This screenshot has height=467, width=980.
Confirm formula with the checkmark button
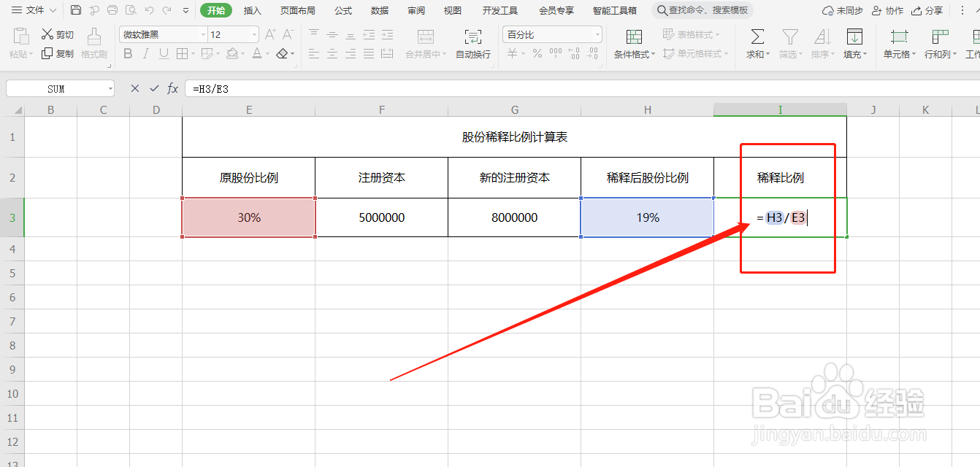click(x=153, y=88)
